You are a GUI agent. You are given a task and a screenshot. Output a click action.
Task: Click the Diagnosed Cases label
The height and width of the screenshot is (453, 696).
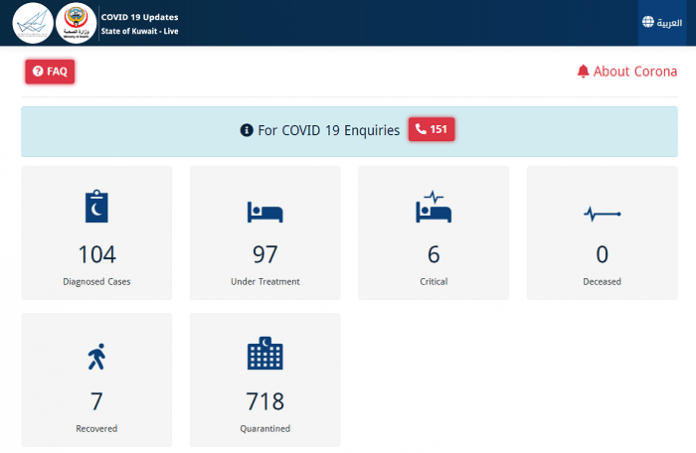pos(97,282)
